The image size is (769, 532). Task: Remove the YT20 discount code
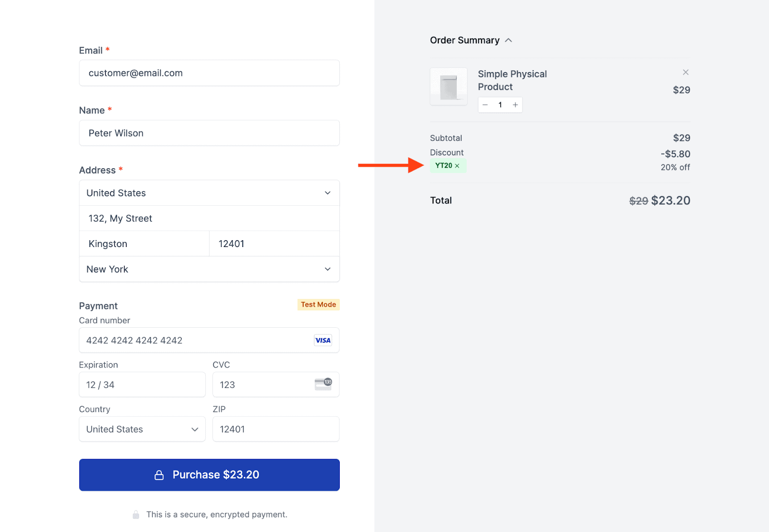pyautogui.click(x=457, y=166)
